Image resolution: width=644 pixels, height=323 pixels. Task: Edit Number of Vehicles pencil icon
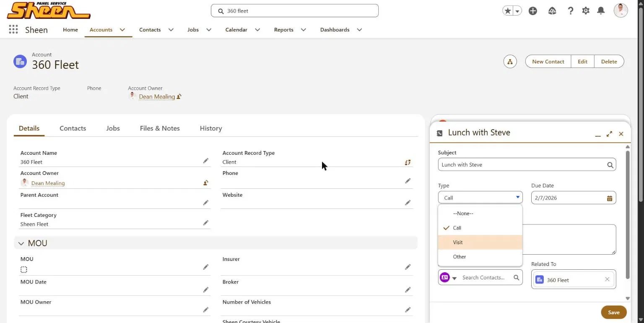click(x=408, y=310)
